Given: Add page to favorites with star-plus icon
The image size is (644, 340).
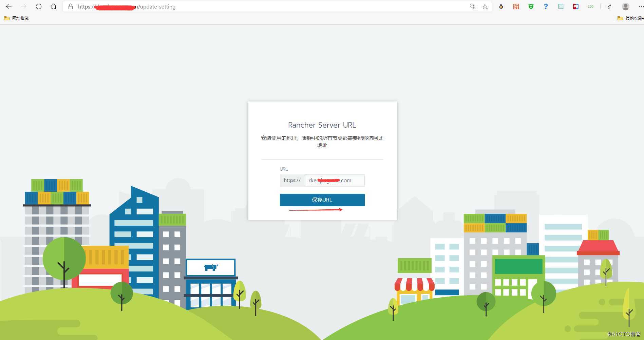Looking at the screenshot, I should [485, 6].
